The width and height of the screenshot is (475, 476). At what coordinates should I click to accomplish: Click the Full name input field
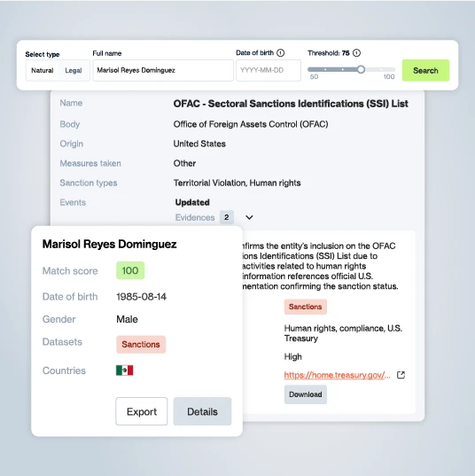click(163, 70)
